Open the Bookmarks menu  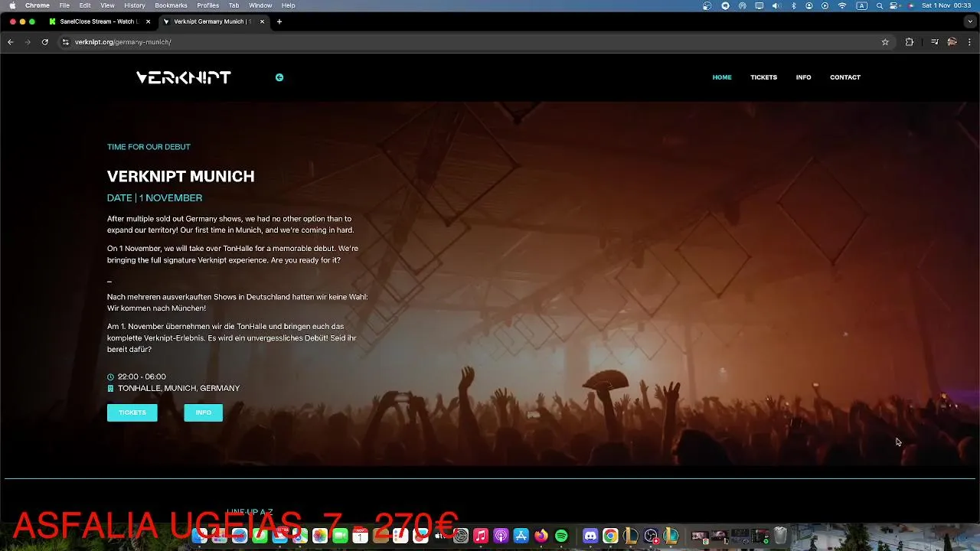tap(171, 5)
